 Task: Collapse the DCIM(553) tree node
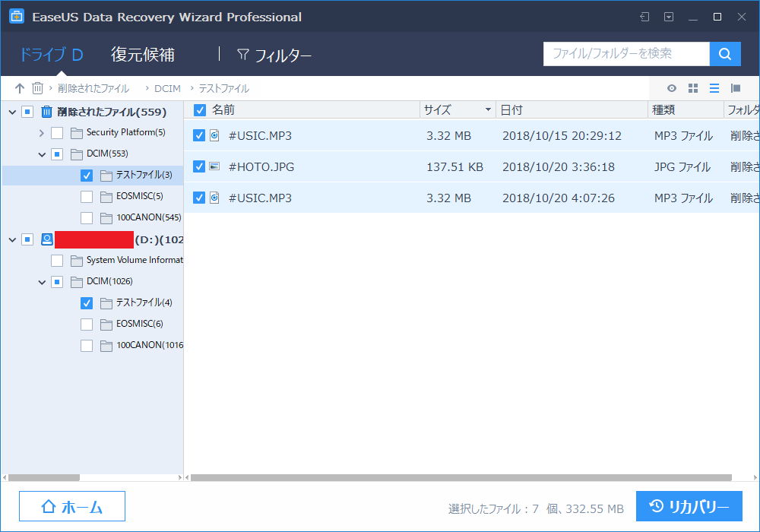point(42,154)
